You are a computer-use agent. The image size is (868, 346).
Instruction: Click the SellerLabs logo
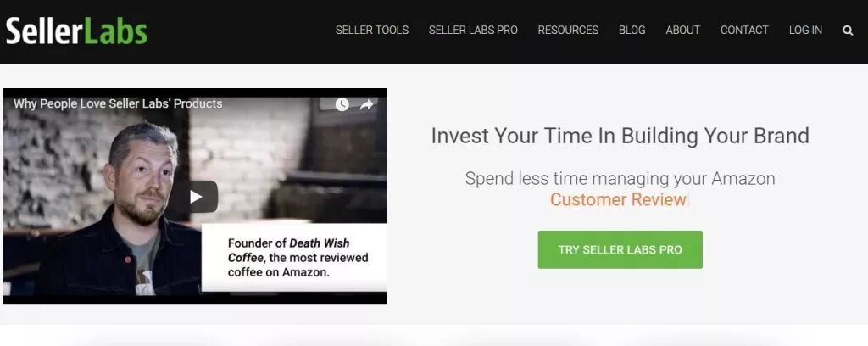tap(76, 31)
